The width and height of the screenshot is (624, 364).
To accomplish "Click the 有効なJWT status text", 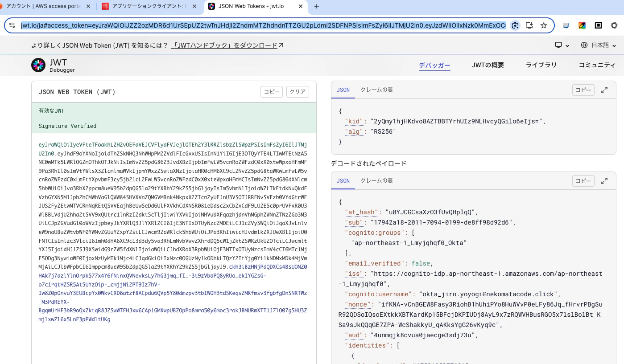I will click(x=51, y=110).
